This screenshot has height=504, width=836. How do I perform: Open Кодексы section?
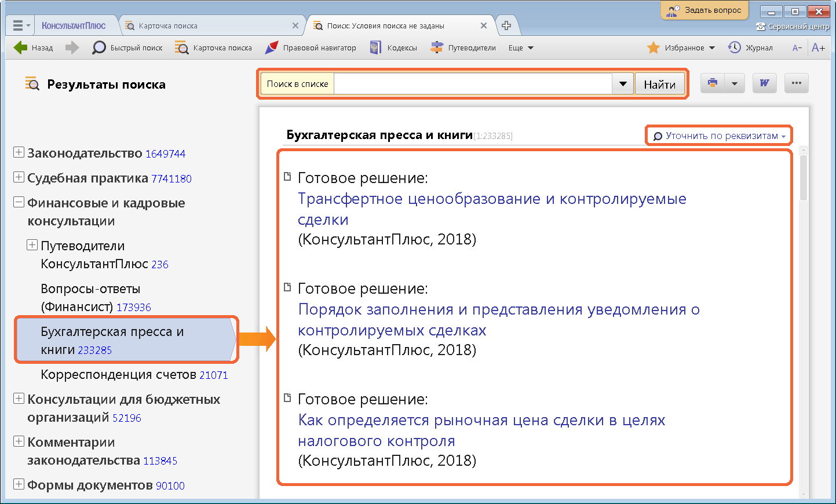393,48
